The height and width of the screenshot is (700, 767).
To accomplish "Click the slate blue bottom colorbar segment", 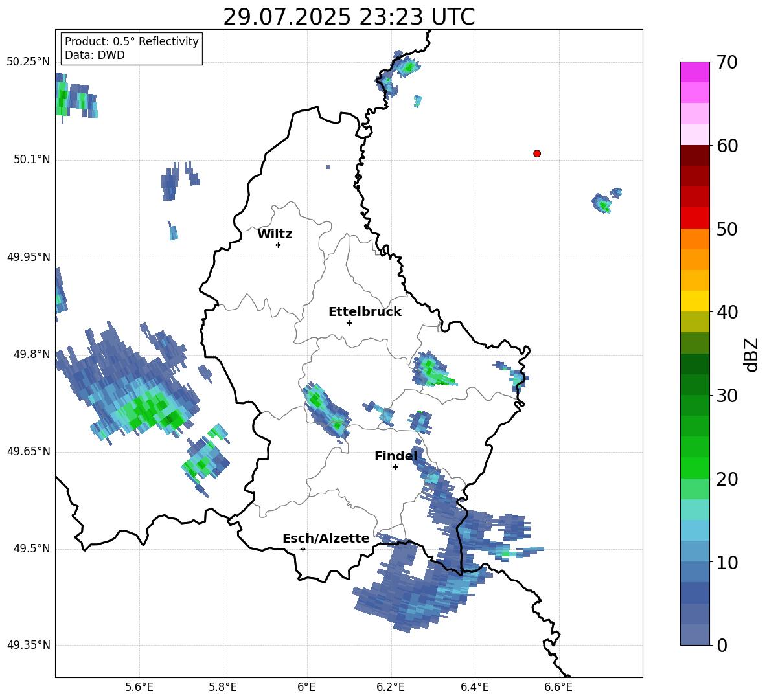I will 694,635.
